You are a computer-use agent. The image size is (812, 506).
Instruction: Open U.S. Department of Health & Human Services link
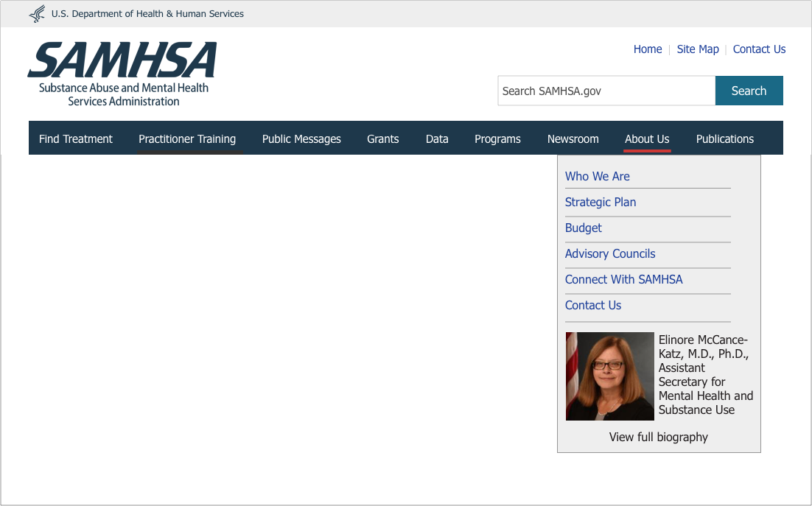tap(147, 14)
